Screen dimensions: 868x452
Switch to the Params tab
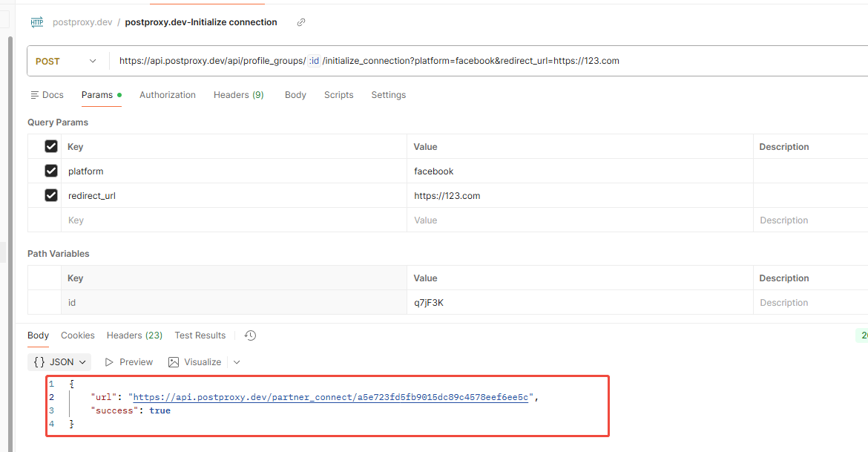[102, 95]
